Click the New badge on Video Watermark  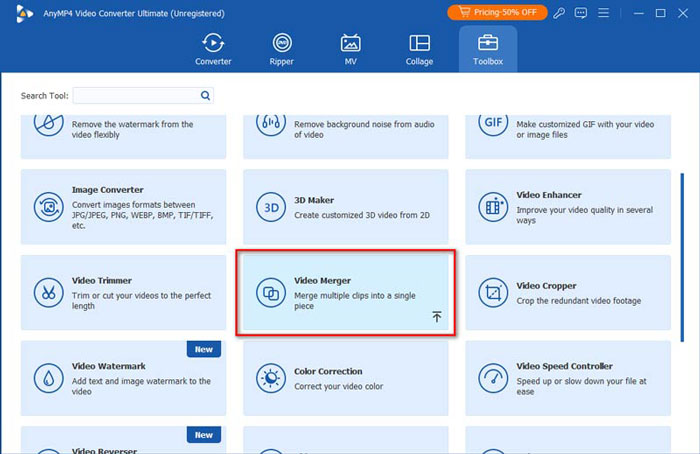point(204,349)
